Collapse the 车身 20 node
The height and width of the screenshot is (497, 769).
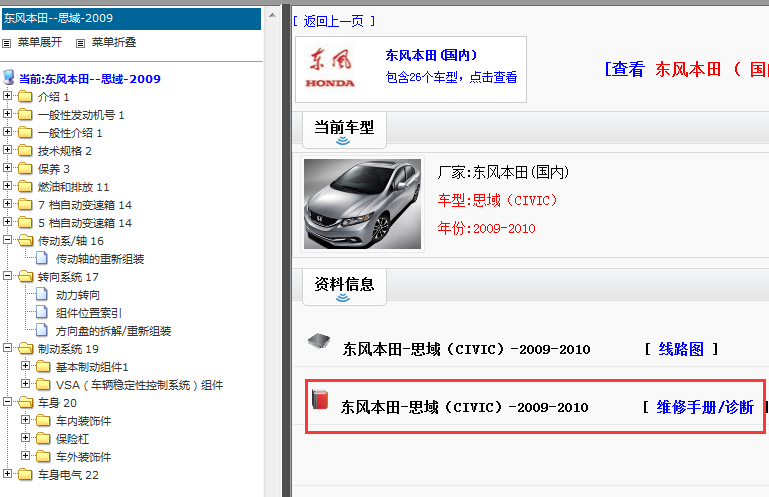pos(7,402)
